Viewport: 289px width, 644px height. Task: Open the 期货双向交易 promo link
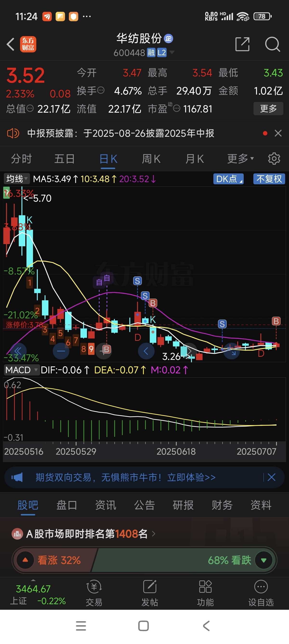[125, 477]
